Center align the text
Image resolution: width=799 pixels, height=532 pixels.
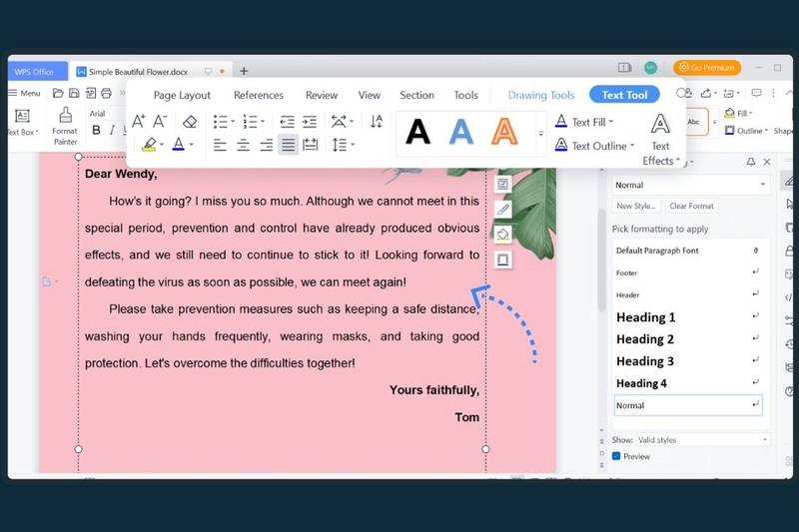pos(243,145)
